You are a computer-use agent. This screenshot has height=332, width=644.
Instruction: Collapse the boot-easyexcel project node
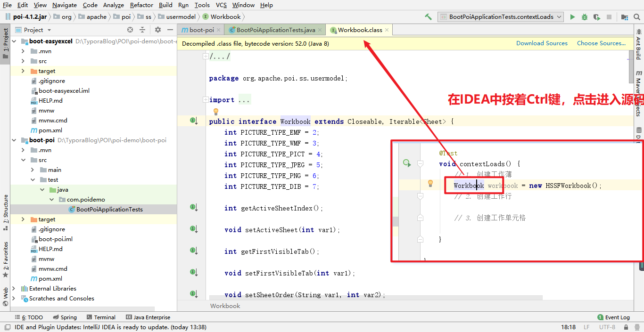point(14,41)
